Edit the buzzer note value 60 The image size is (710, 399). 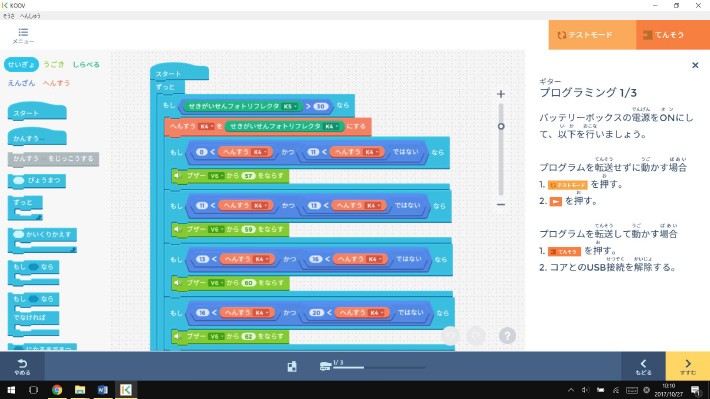[249, 283]
